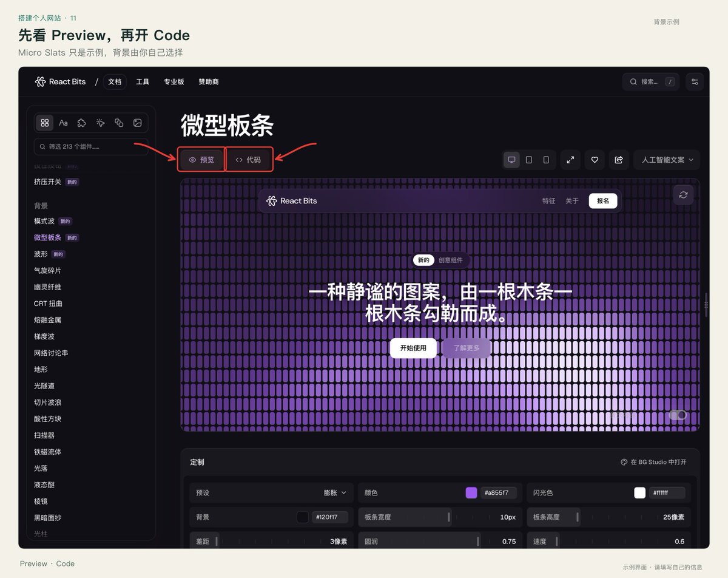Open 棱镜 in the sidebar
This screenshot has width=728, height=578.
tap(41, 501)
